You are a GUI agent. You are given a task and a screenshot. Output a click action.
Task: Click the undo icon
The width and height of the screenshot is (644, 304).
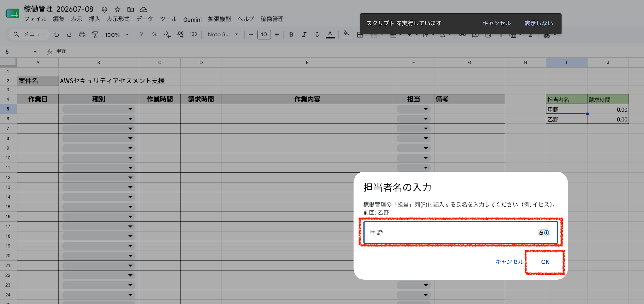(57, 34)
